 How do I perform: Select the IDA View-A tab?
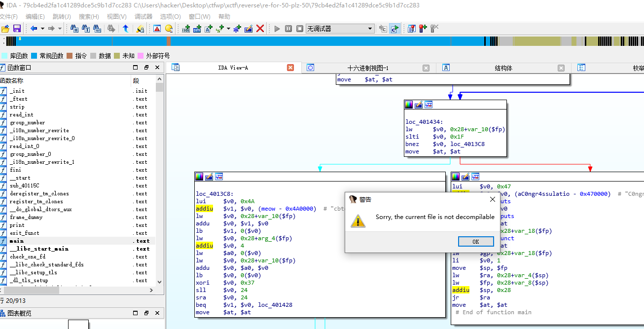click(233, 68)
